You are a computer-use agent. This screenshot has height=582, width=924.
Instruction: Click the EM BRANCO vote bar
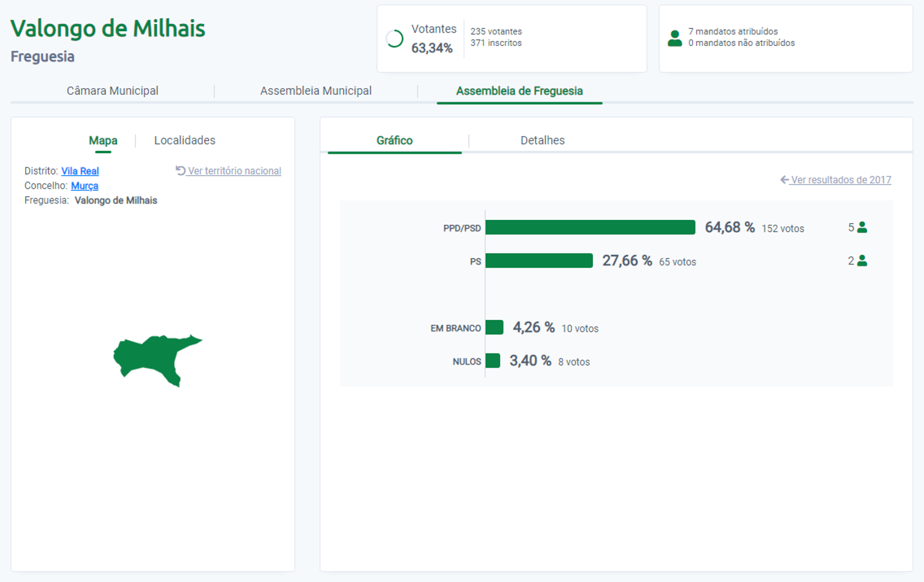[494, 328]
